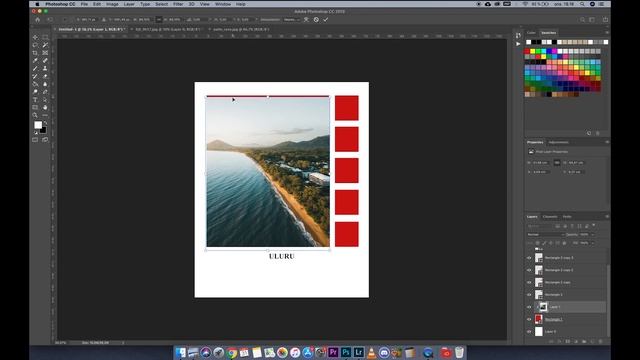Select the Lasso tool
The image size is (640, 360).
(35, 45)
